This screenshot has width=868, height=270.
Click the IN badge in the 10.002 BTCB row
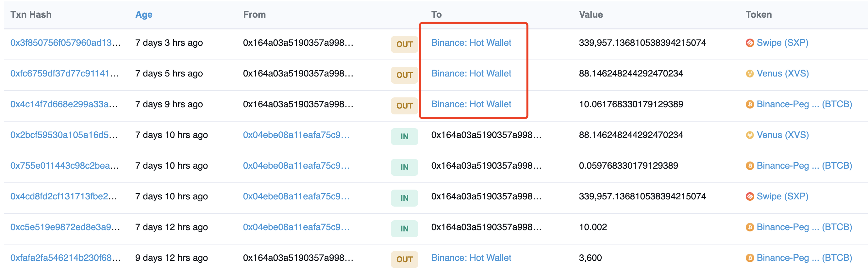[404, 228]
